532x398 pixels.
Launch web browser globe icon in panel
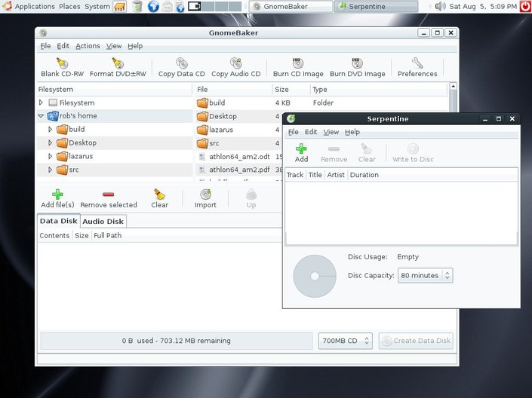153,7
